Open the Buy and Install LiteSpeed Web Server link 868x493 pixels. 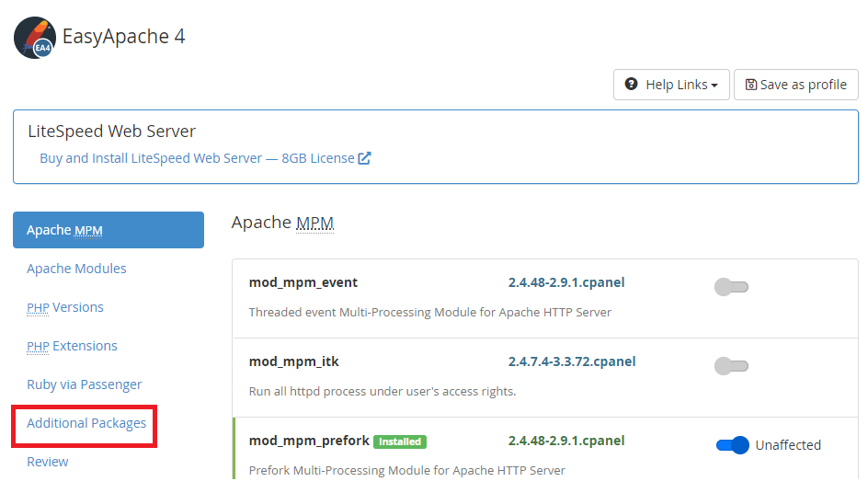(205, 158)
